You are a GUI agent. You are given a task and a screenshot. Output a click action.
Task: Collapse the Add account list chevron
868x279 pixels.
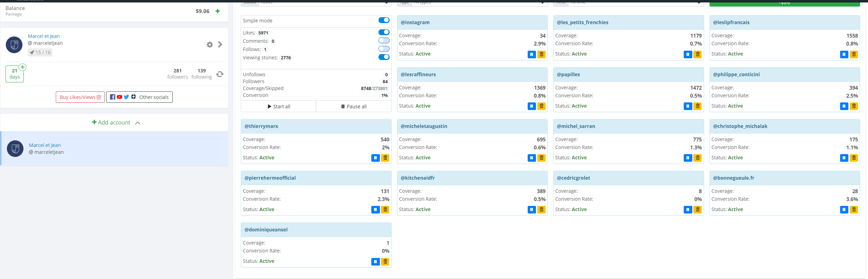coord(138,123)
